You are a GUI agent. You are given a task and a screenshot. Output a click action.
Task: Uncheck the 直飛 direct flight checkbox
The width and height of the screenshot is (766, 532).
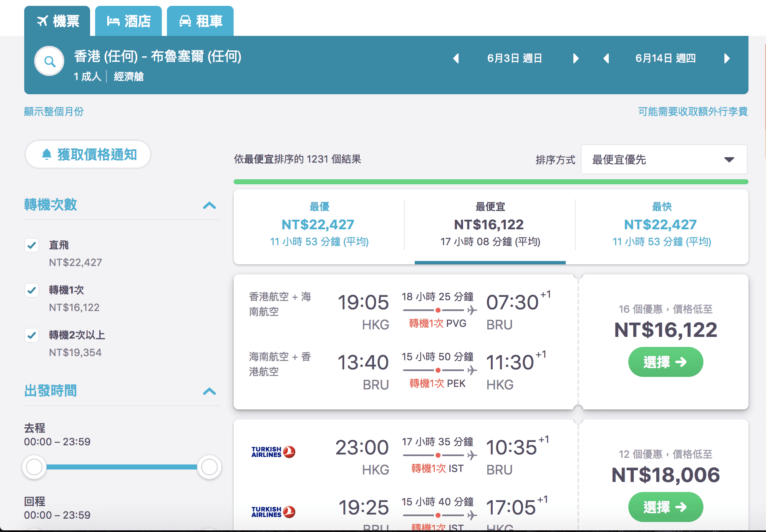[32, 245]
